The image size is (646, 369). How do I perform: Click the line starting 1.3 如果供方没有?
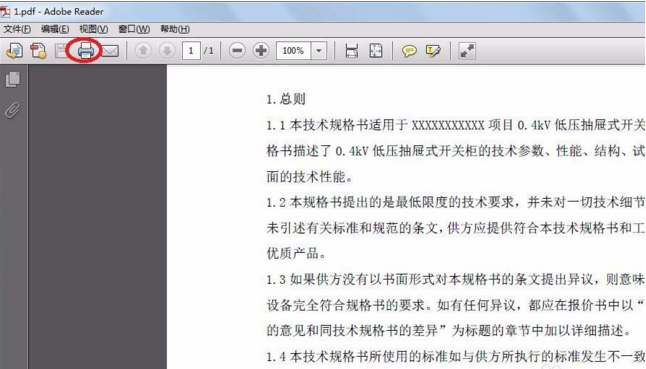(456, 279)
